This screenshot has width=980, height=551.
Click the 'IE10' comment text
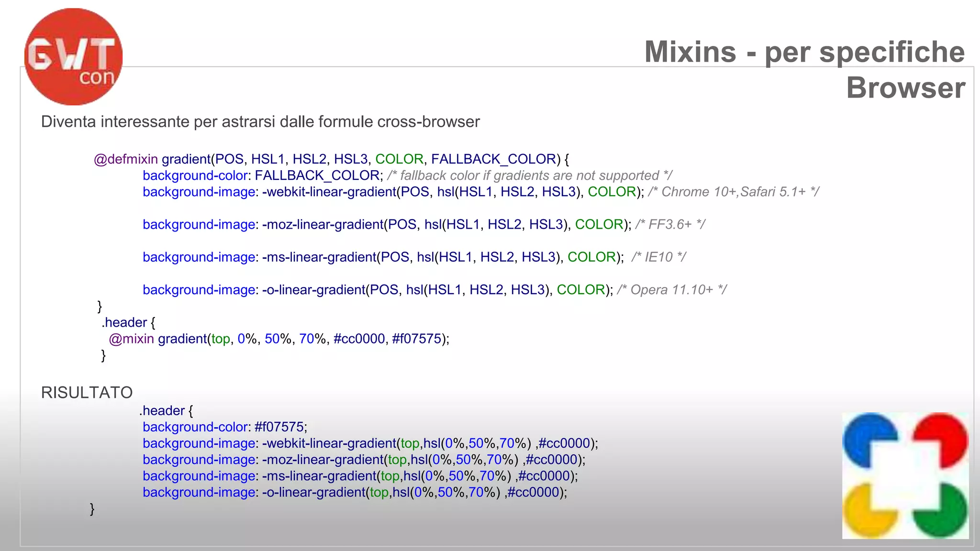[658, 257]
